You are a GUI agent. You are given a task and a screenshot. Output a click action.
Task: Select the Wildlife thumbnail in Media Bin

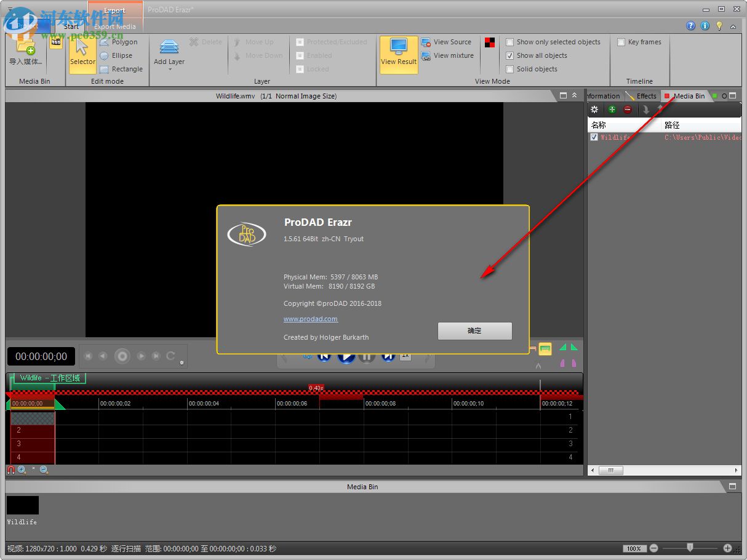pyautogui.click(x=23, y=505)
